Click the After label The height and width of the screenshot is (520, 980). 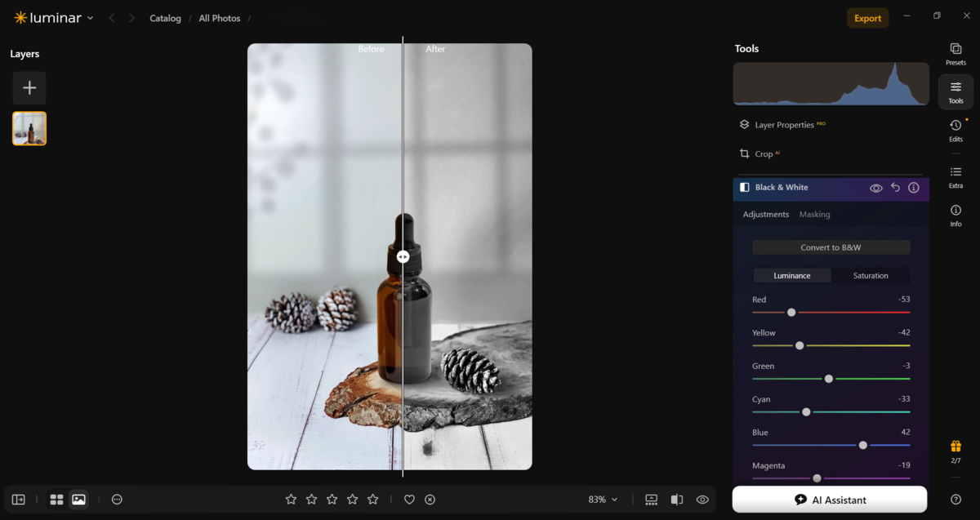tap(435, 49)
